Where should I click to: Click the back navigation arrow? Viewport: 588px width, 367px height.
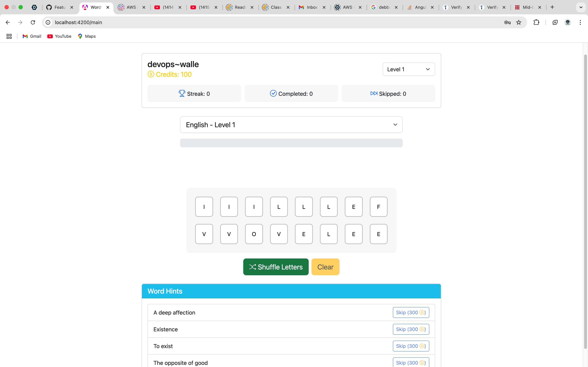(8, 22)
